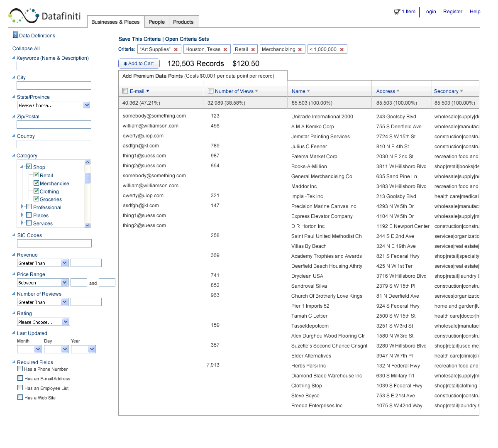498x448 pixels.
Task: Open the Register link
Action: pyautogui.click(x=453, y=12)
